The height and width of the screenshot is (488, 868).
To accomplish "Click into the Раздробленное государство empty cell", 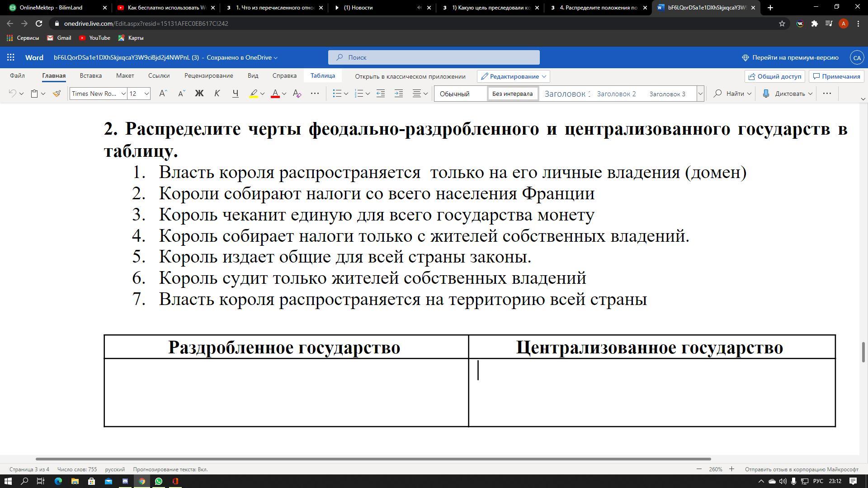I will point(286,392).
